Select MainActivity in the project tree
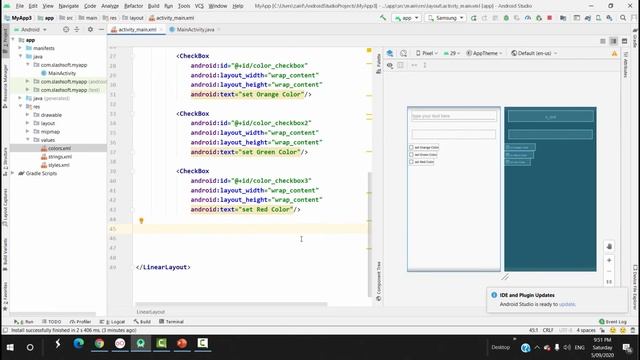The height and width of the screenshot is (360, 640). coord(62,73)
